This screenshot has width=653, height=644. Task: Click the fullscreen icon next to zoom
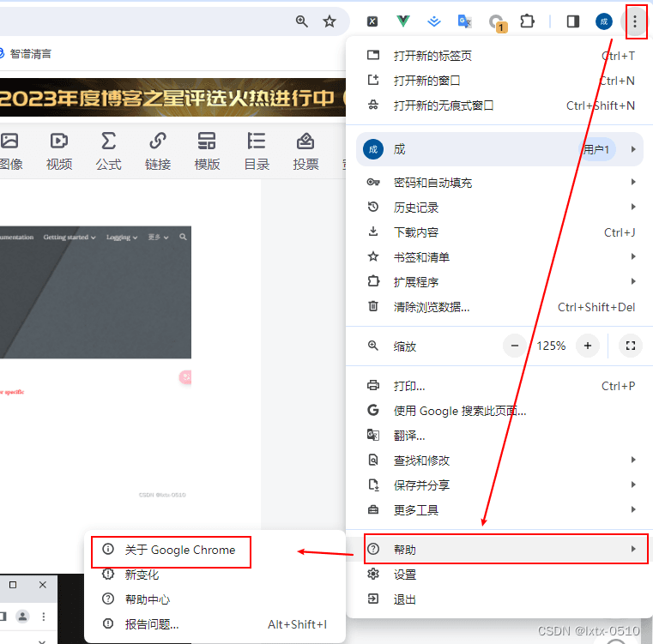tap(630, 346)
